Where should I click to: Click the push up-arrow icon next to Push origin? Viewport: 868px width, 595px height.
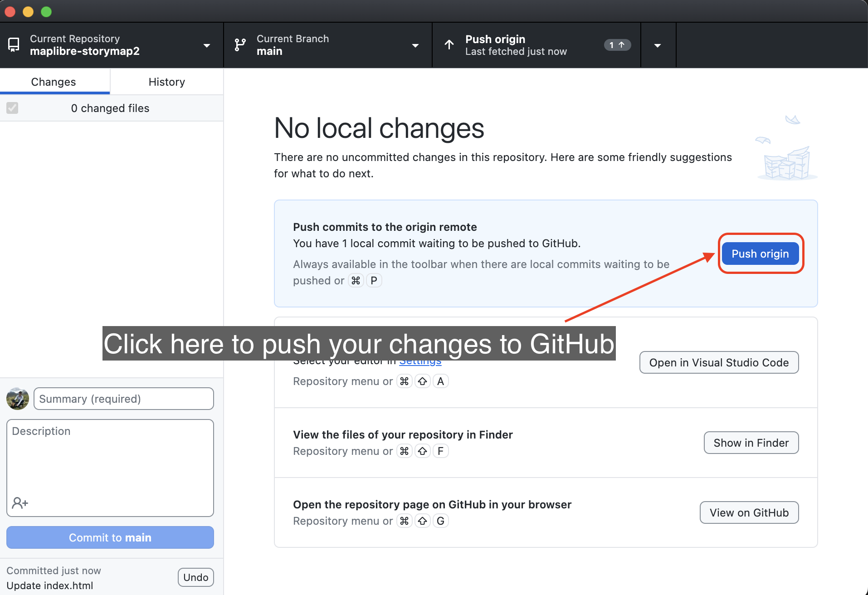point(449,45)
